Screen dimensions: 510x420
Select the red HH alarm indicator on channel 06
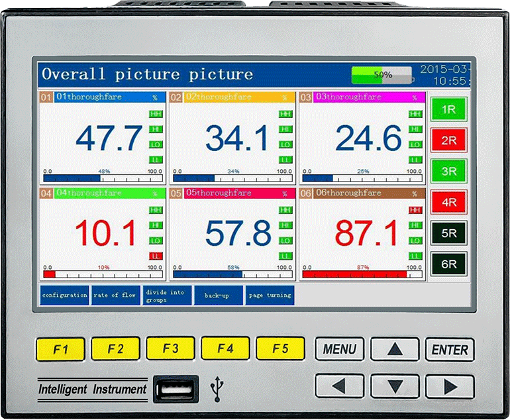pos(415,210)
